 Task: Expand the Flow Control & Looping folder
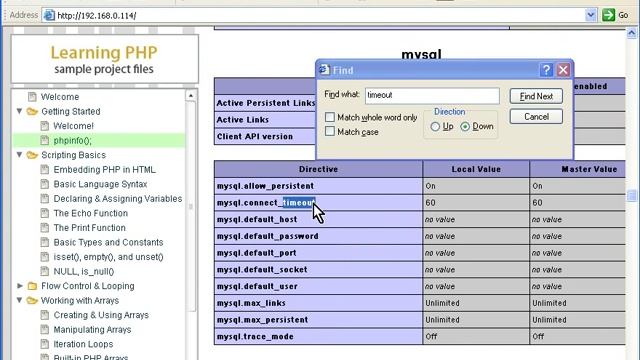pos(20,286)
